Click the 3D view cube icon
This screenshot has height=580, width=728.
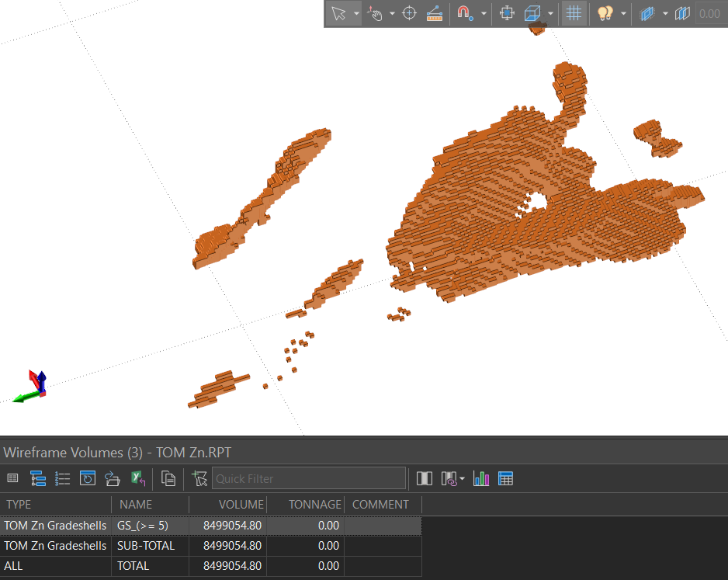(532, 13)
